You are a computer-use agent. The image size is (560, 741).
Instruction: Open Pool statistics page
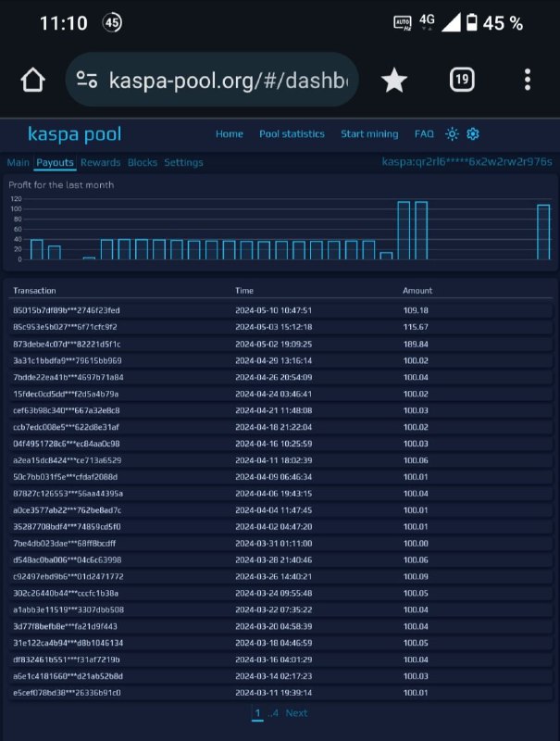292,134
